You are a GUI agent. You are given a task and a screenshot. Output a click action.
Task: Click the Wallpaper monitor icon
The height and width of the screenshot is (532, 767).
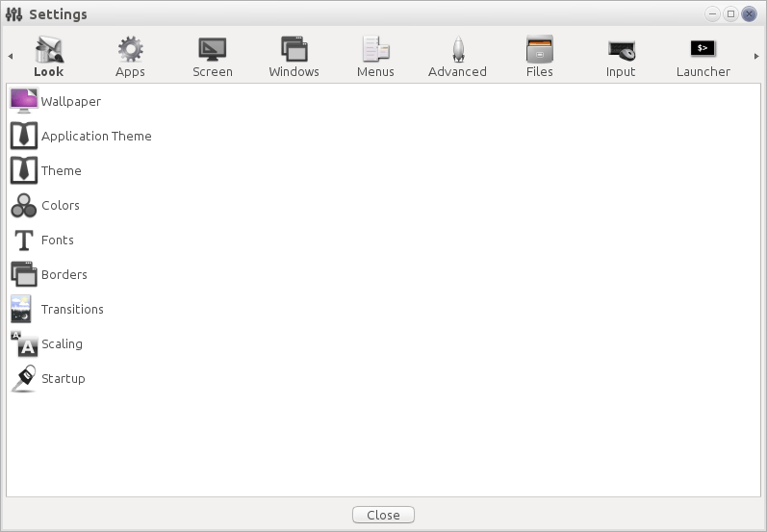pos(23,101)
